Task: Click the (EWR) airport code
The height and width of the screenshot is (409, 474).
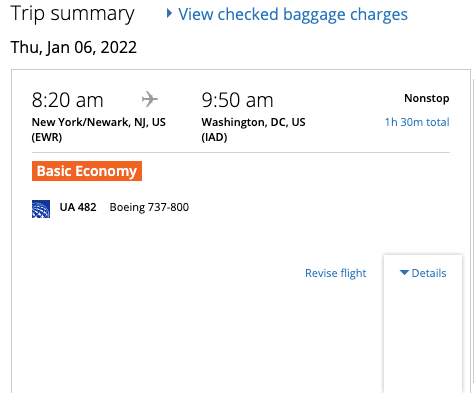Action: point(47,137)
